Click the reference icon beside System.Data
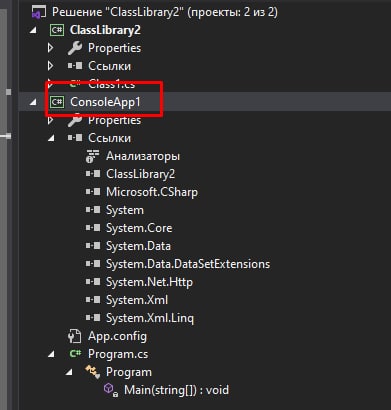The height and width of the screenshot is (410, 391). 93,246
